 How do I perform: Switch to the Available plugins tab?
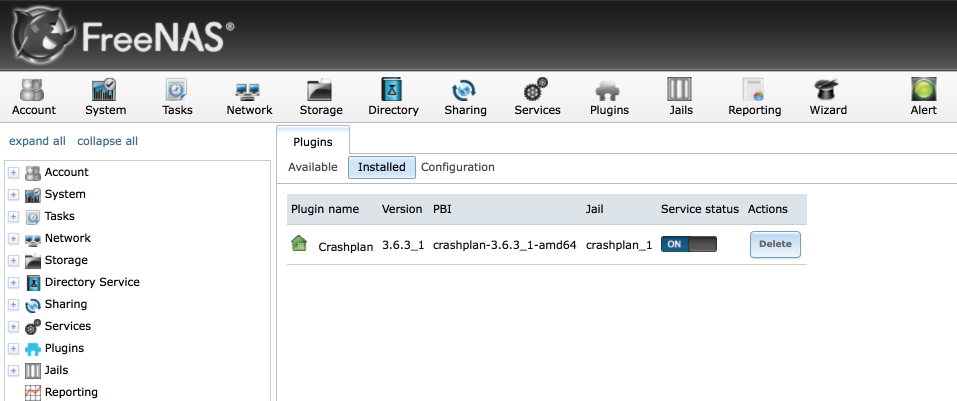(312, 167)
